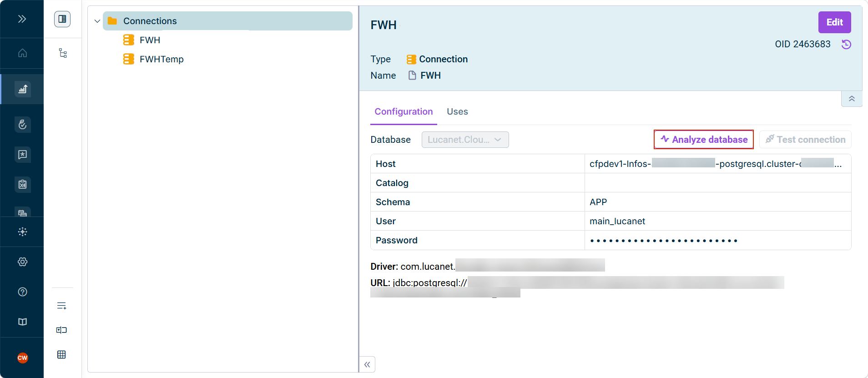Select the hierarchy tree view icon
868x378 pixels.
[x=63, y=53]
